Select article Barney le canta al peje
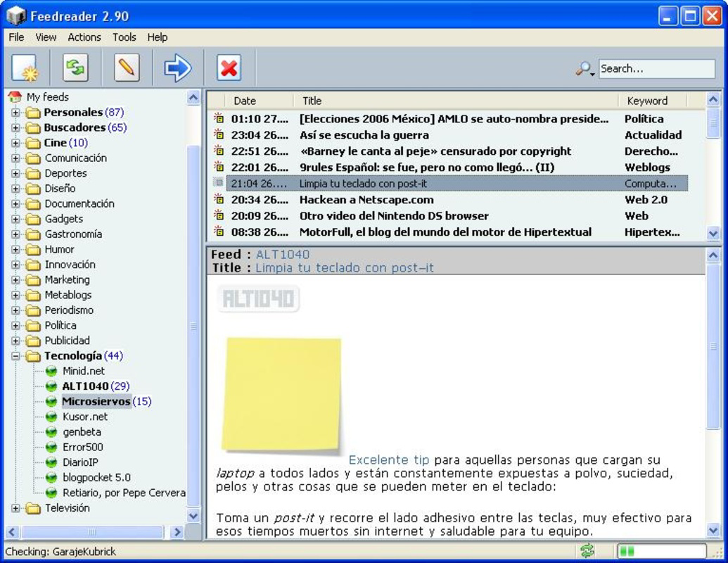The height and width of the screenshot is (563, 728). [435, 151]
